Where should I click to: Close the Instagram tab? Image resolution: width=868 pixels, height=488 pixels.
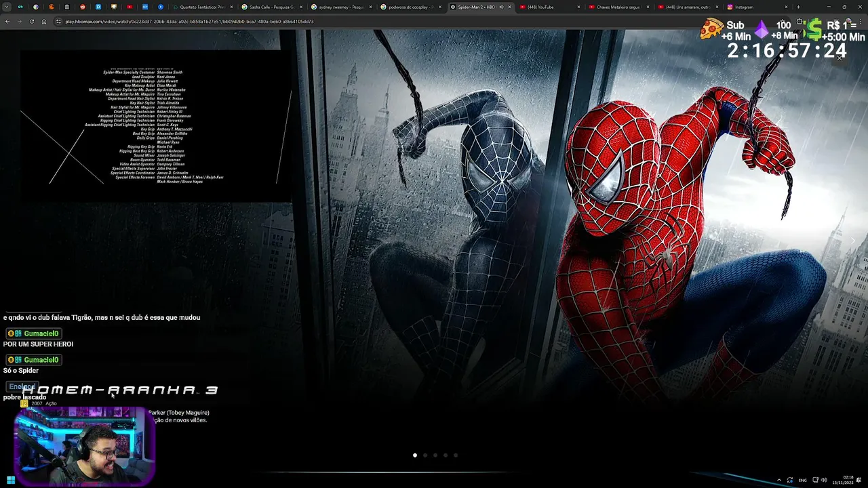pos(787,7)
